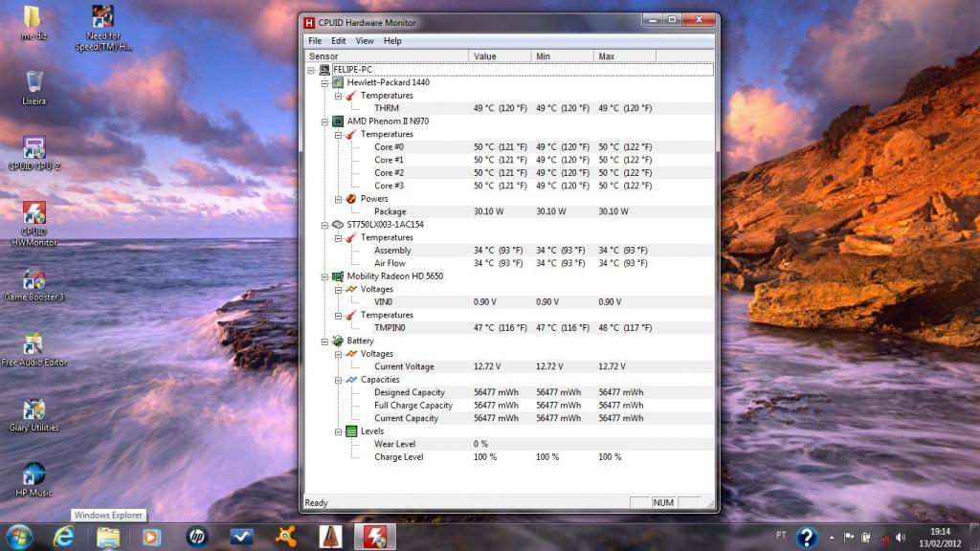Open the Windows Start menu
This screenshot has width=980, height=551.
(x=19, y=538)
